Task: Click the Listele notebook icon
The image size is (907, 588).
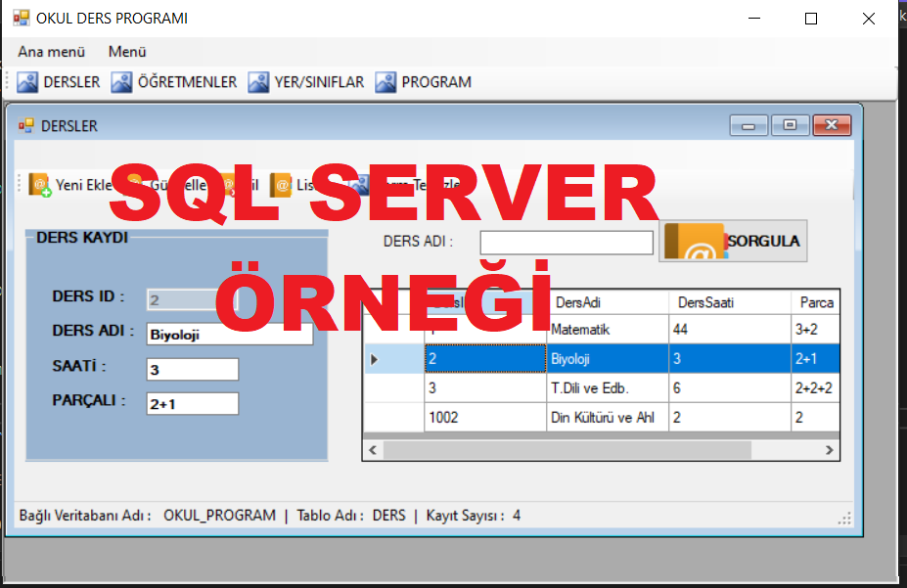Action: point(281,184)
